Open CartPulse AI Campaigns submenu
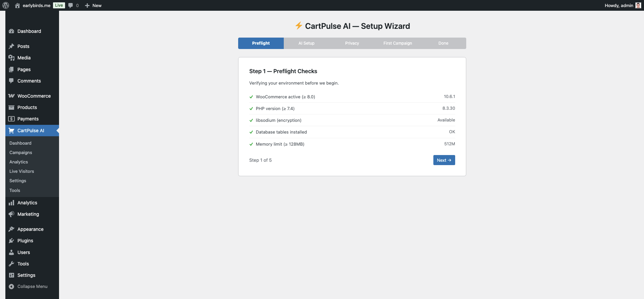The image size is (644, 299). 21,152
